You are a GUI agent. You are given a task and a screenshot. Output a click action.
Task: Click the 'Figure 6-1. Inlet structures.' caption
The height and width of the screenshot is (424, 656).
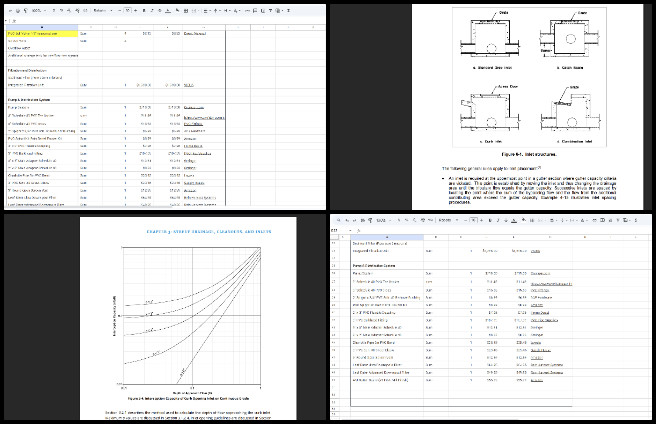click(529, 154)
